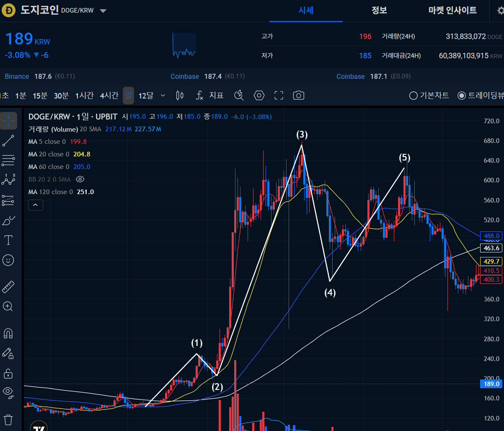Click the MA 120 close indicator label
504x431 pixels.
pyautogui.click(x=50, y=192)
